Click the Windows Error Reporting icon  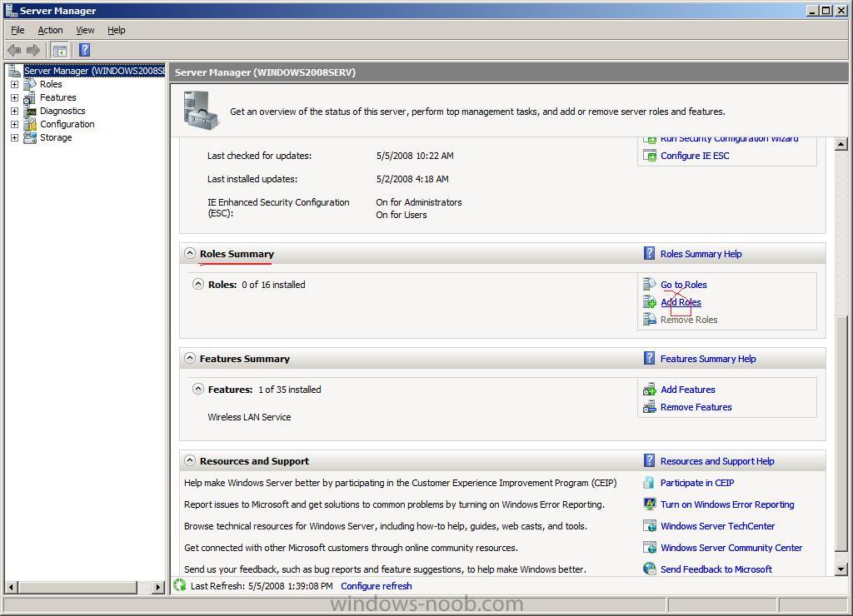click(650, 504)
